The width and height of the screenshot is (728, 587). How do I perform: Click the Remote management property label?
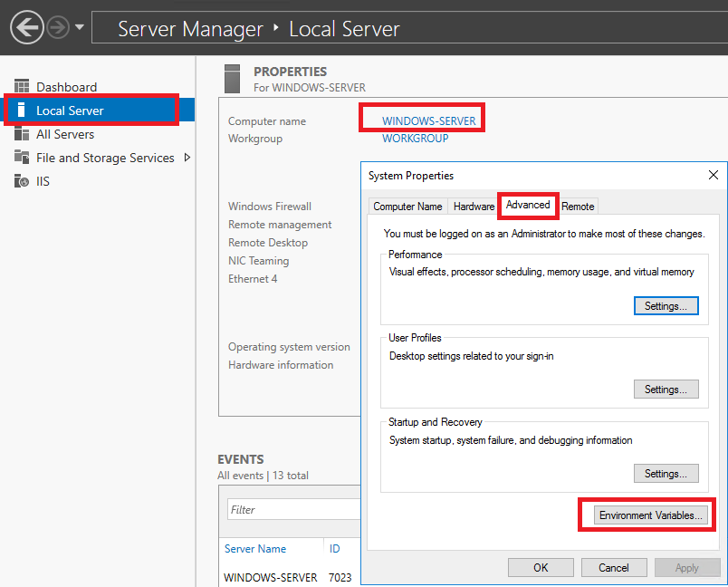(x=280, y=225)
